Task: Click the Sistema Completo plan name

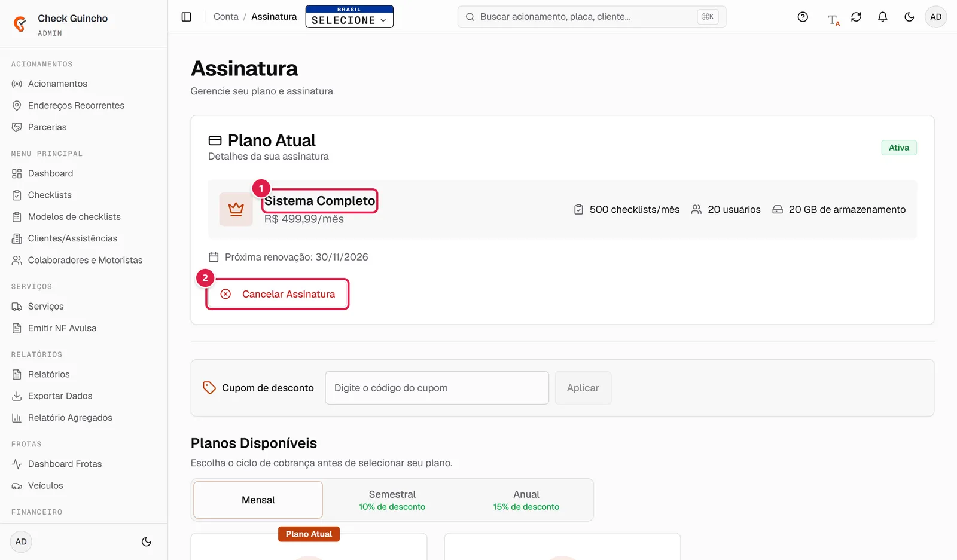Action: (320, 201)
